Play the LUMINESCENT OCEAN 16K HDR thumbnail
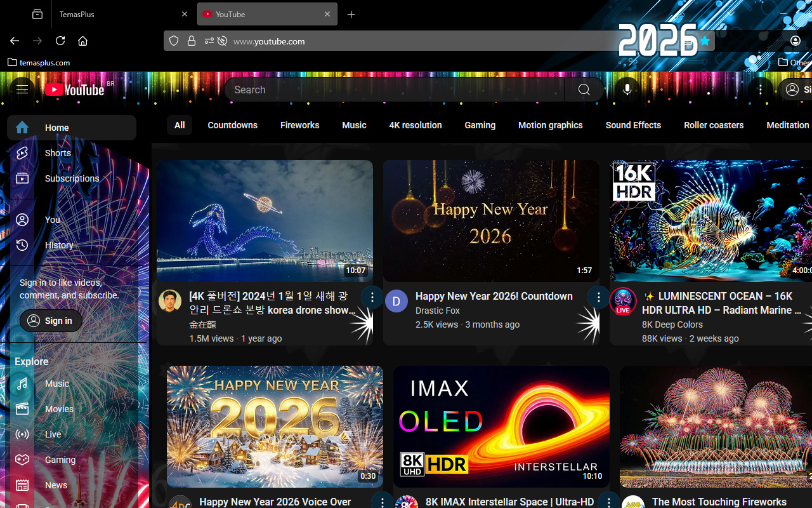This screenshot has height=508, width=812. coord(710,220)
